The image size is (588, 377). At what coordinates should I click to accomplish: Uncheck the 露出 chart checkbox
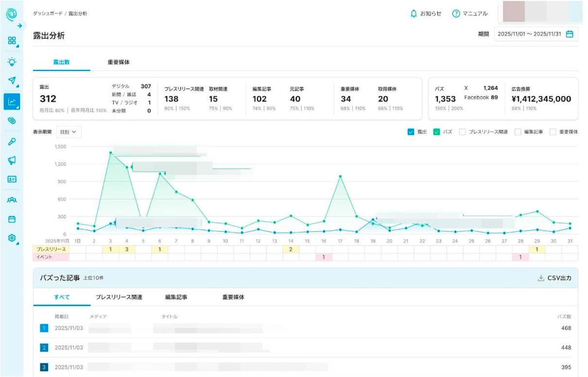tap(411, 132)
